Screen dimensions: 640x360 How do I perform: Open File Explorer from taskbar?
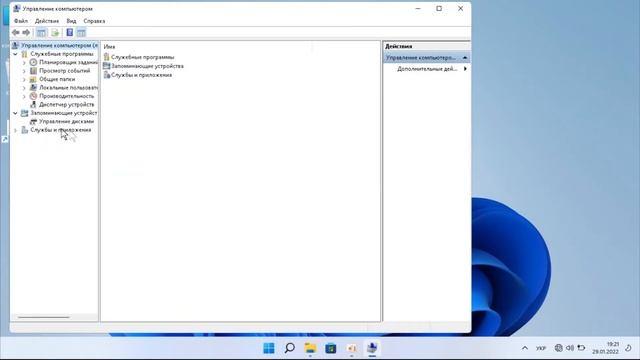310,348
